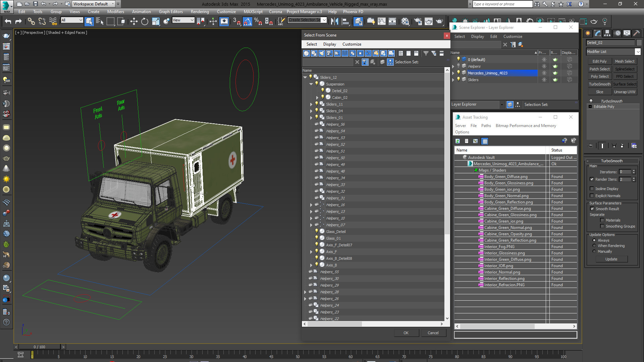Open MAXScript menu
This screenshot has width=644, height=362.
pyautogui.click(x=253, y=11)
